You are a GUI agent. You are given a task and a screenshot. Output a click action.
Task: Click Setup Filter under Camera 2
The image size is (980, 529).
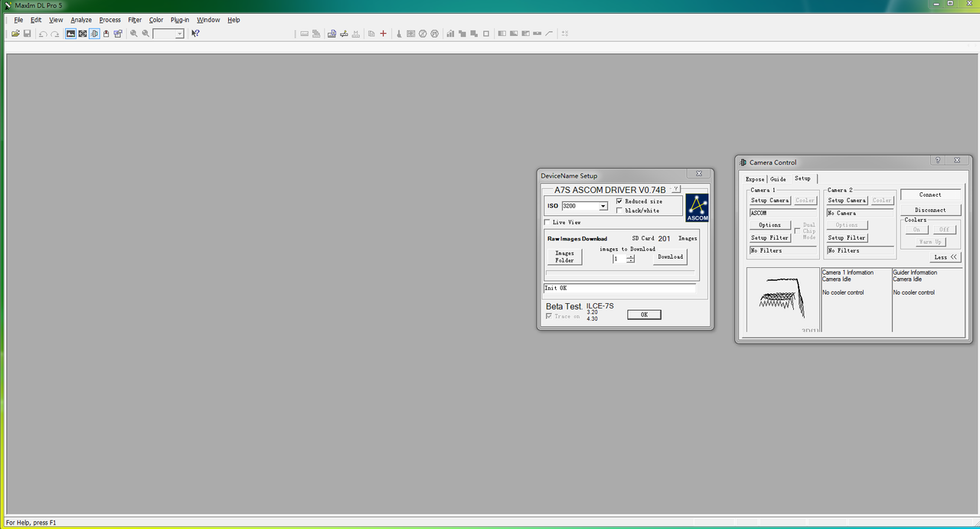pyautogui.click(x=847, y=238)
